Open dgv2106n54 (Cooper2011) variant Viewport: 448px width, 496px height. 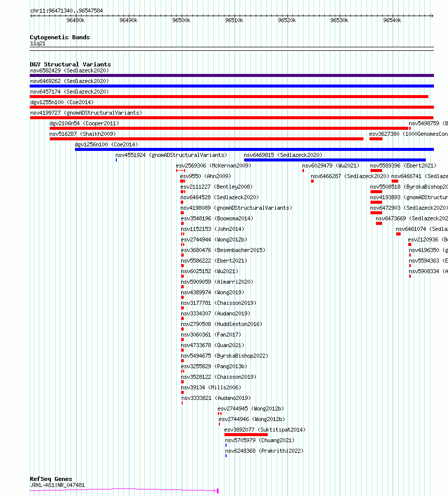[x=84, y=123]
